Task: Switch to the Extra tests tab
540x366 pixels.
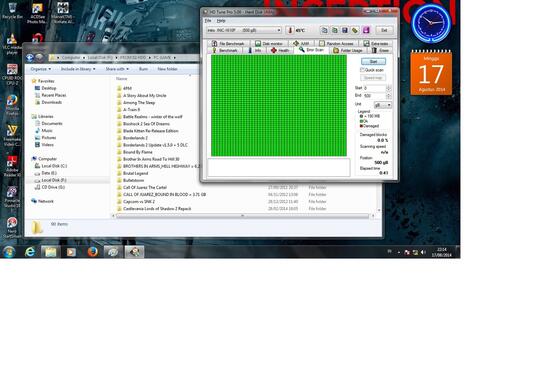Action: (x=376, y=43)
